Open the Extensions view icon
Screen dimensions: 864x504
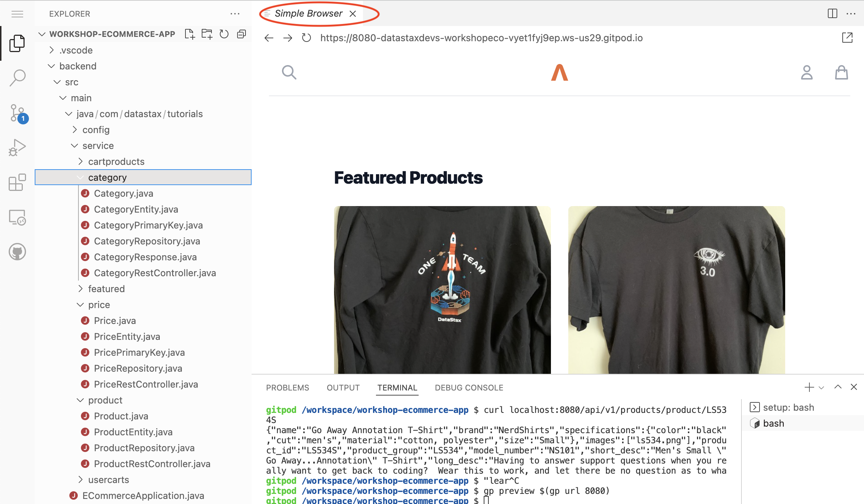(x=17, y=182)
